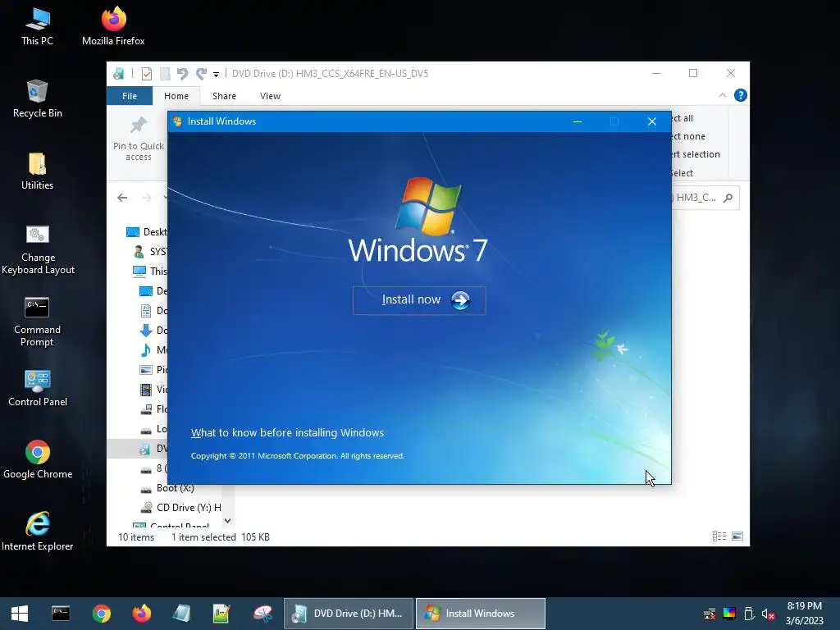The height and width of the screenshot is (630, 840).
Task: Open Internet Explorer desktop icon
Action: [x=38, y=532]
